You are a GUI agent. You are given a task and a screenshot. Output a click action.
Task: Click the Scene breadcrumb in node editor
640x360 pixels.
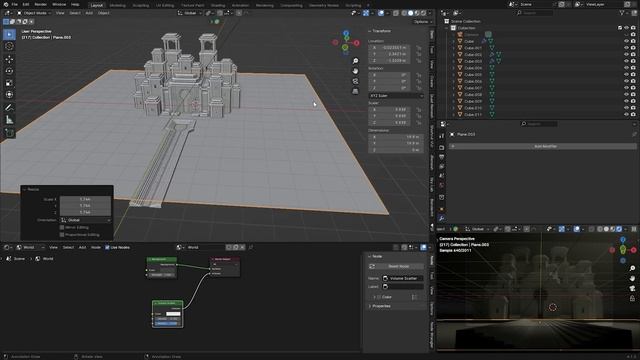click(16, 259)
